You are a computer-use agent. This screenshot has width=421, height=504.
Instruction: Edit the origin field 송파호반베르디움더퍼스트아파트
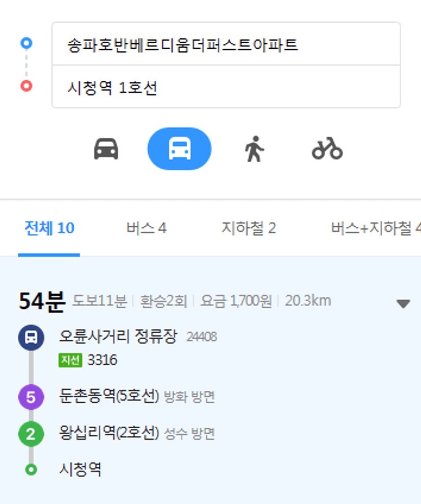[226, 44]
